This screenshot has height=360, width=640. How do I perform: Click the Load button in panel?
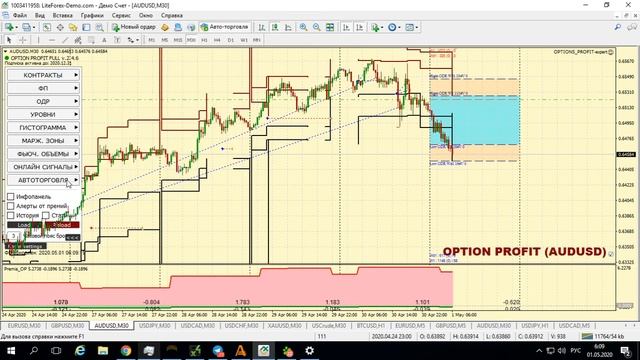(x=24, y=225)
